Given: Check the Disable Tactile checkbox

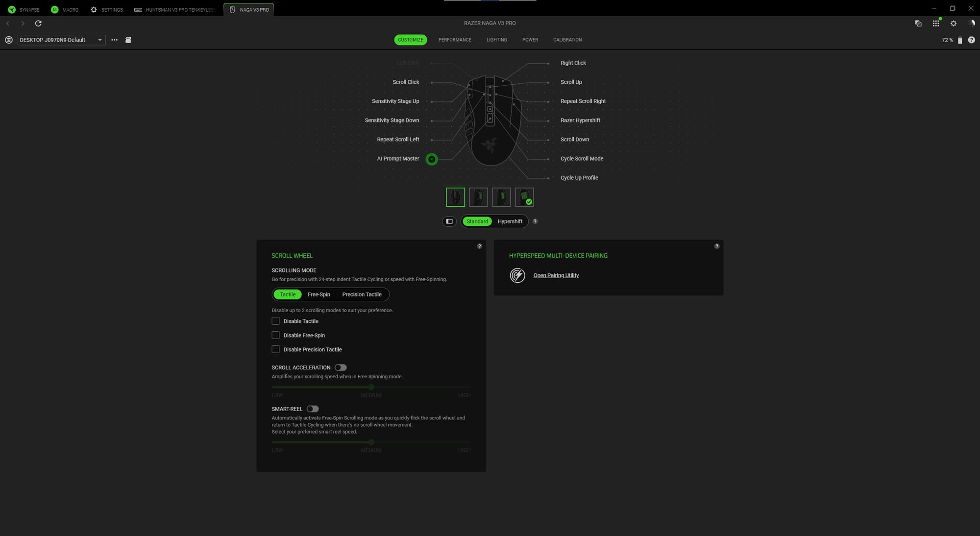Looking at the screenshot, I should coord(276,321).
